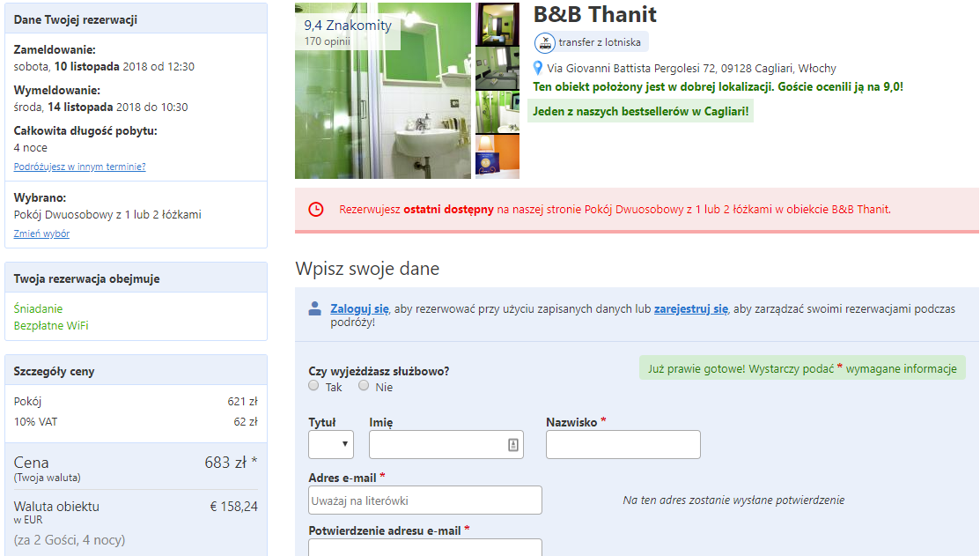Click the zarejestruj się link

(x=691, y=309)
